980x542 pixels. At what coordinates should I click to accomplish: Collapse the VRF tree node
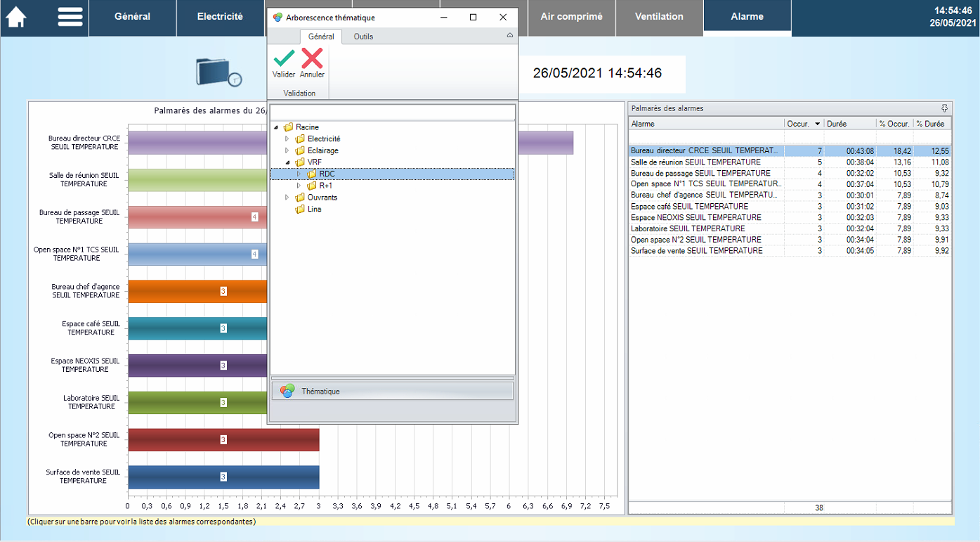[x=287, y=162]
